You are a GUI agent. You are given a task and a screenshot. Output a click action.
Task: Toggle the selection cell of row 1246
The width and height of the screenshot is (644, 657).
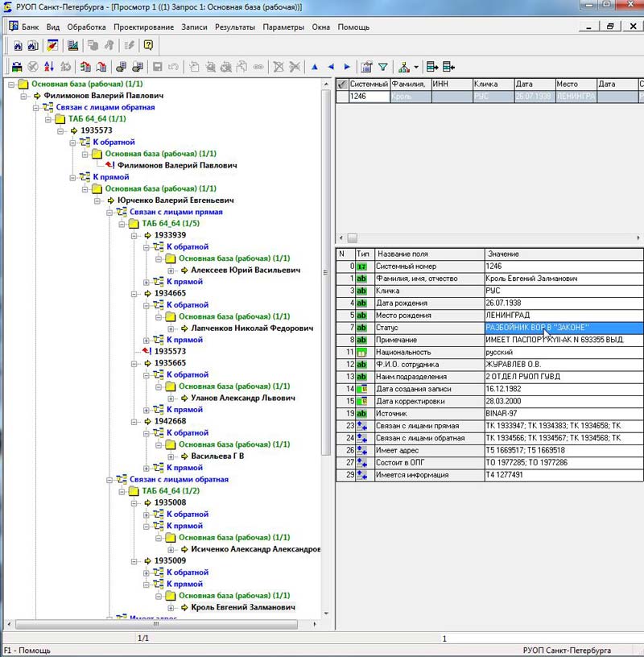click(342, 97)
